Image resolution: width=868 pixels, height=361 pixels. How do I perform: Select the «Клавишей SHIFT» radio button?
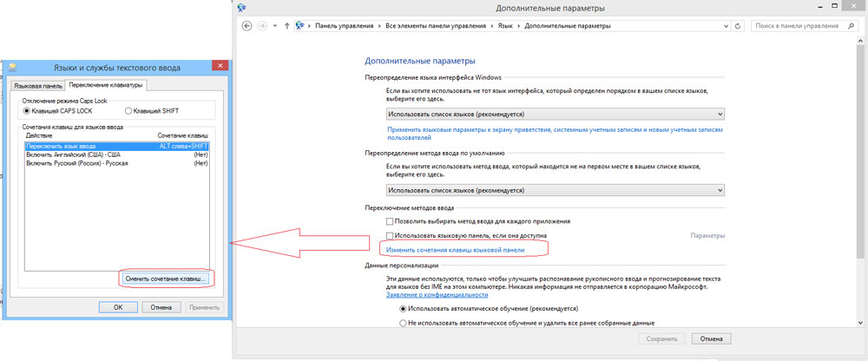click(128, 111)
